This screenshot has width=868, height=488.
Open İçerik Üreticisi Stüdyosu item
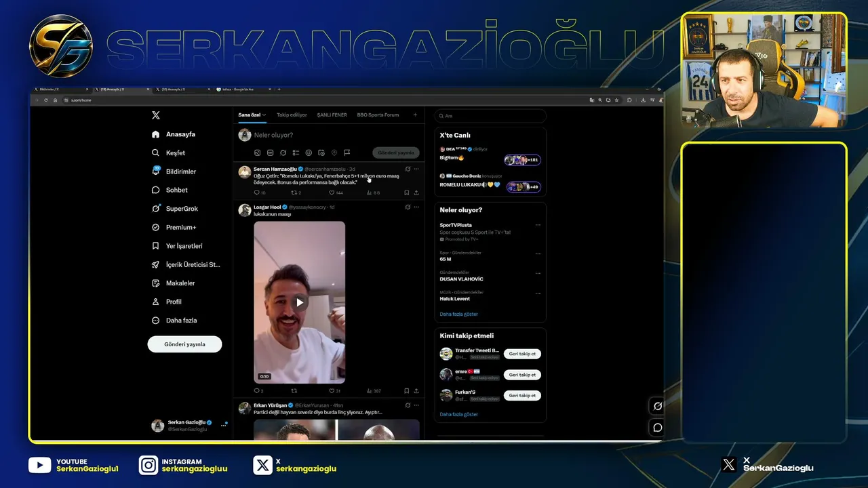click(x=186, y=265)
